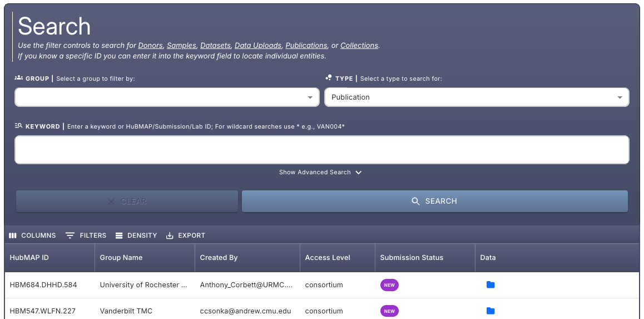Open the Columns selector in table toolbar
Screen dimensions: 644x319
tap(32, 235)
